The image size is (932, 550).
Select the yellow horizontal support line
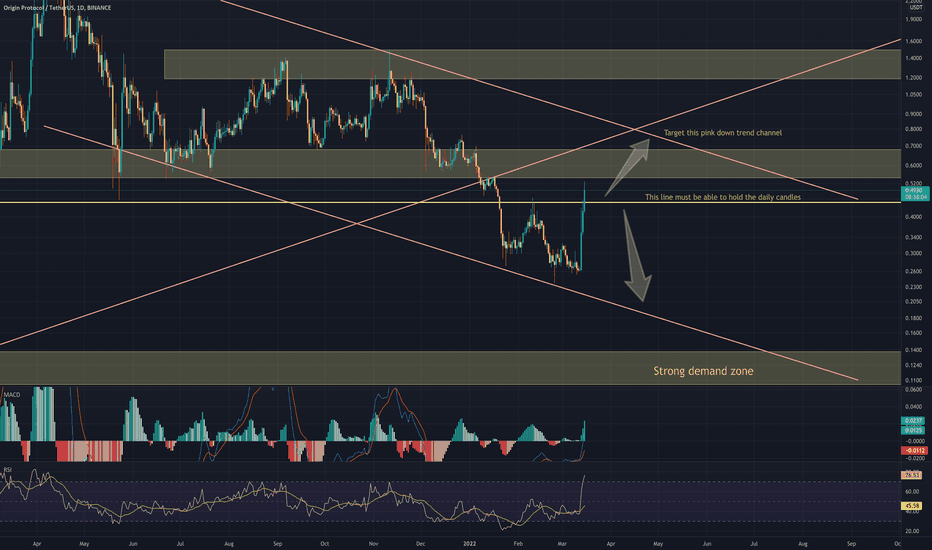pyautogui.click(x=451, y=203)
